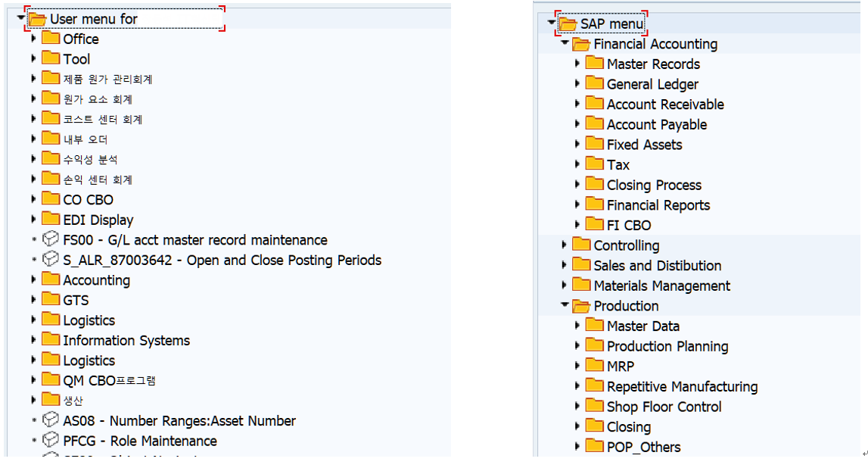Click the CO CBO folder icon
Screen dimensions: 868x468
(51, 199)
